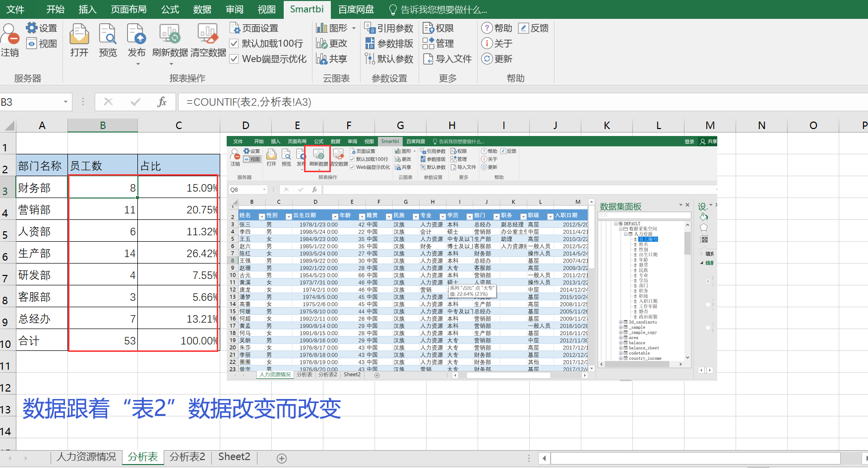The height and width of the screenshot is (468, 868).
Task: Open the 分析表2 sheet tab
Action: coord(187,457)
